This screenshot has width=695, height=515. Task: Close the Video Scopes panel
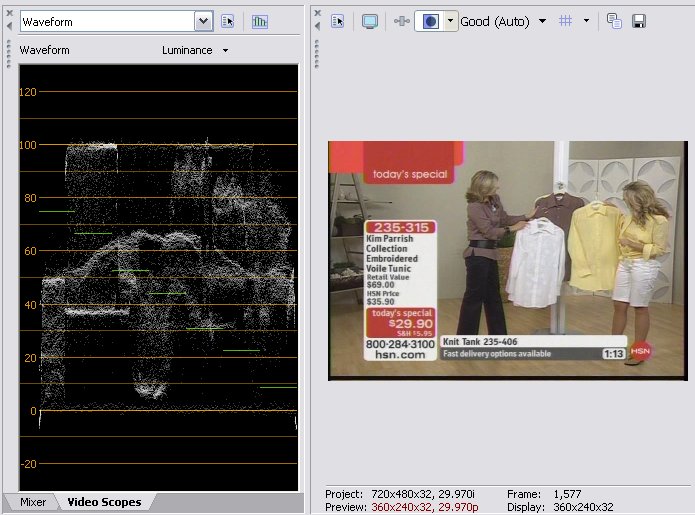pos(9,13)
